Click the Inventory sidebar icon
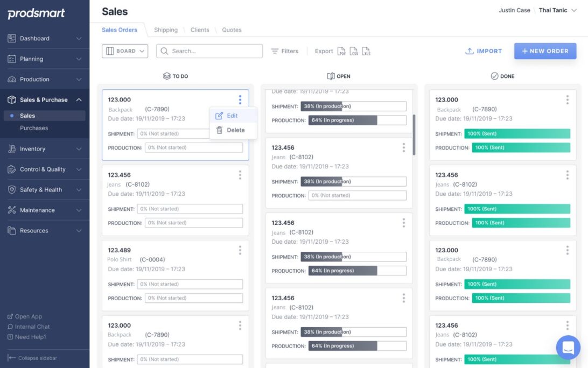588x368 pixels. tap(12, 149)
